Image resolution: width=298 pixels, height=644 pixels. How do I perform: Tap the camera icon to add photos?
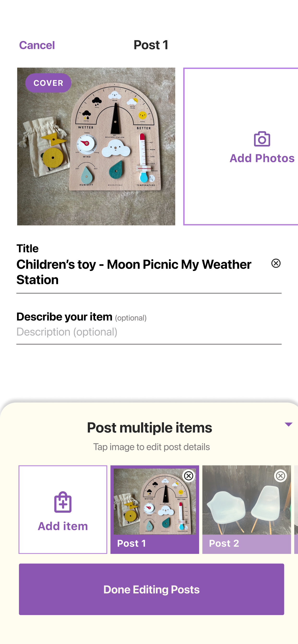point(262,139)
